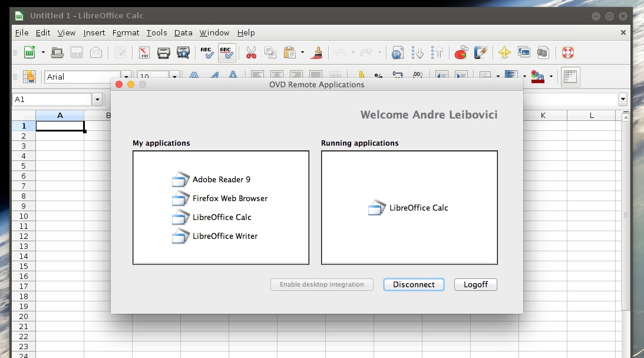Expand the formula bar dropdown arrow

click(623, 99)
